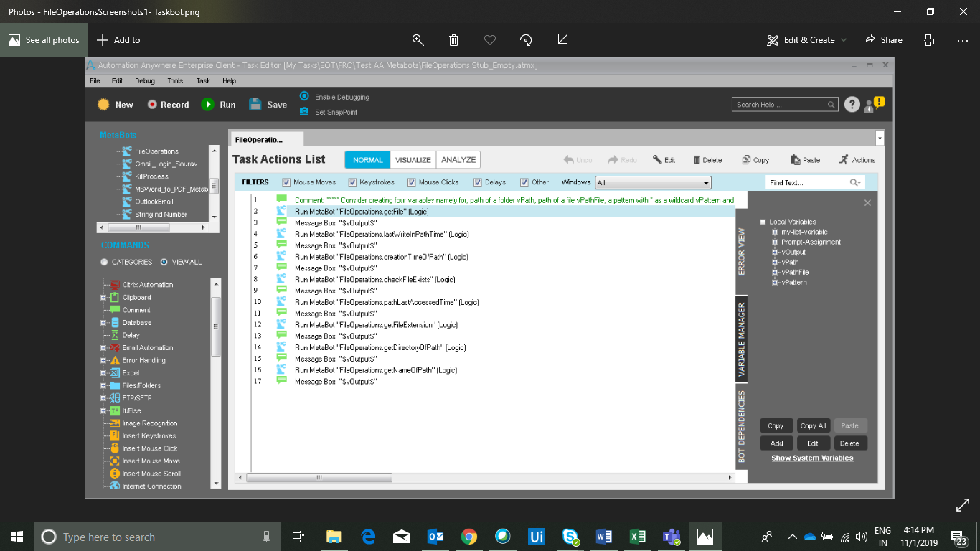Image resolution: width=980 pixels, height=551 pixels.
Task: Open the help question mark icon
Action: (852, 105)
